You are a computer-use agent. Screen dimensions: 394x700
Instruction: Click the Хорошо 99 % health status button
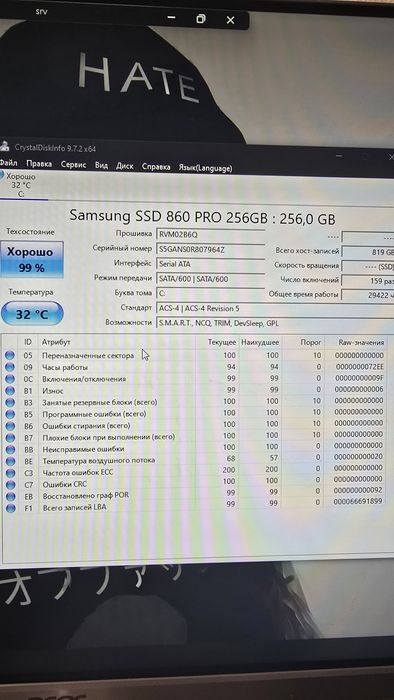click(32, 259)
